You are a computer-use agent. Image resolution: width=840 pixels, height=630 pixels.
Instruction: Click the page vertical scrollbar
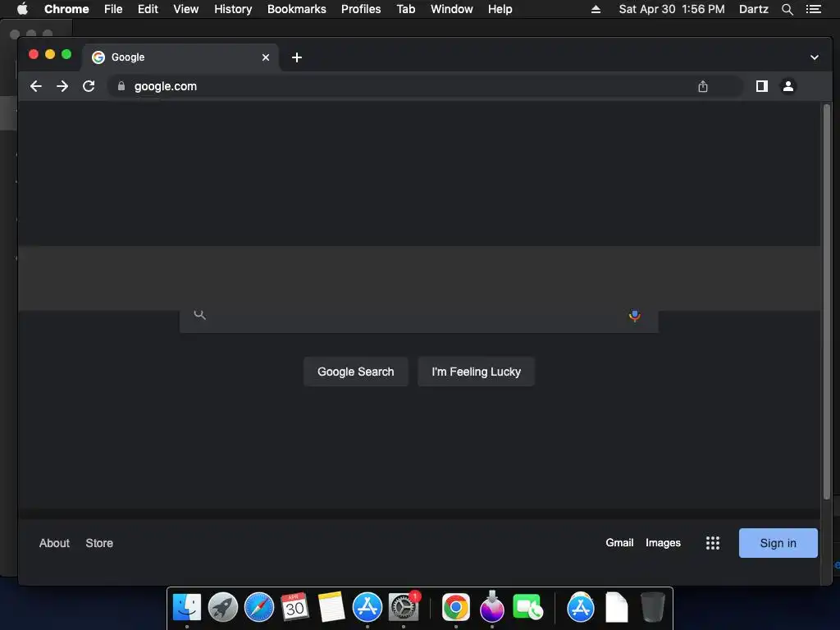pos(827,302)
